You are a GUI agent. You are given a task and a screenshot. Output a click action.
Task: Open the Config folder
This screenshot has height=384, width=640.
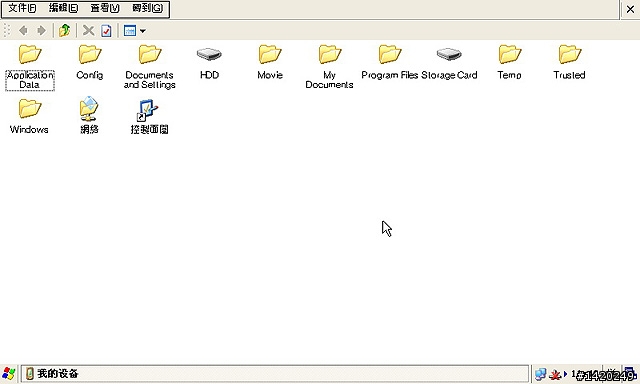(x=90, y=62)
